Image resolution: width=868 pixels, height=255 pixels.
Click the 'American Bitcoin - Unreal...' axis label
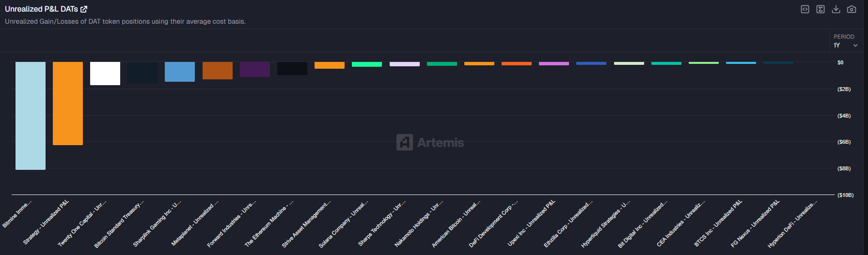click(456, 224)
